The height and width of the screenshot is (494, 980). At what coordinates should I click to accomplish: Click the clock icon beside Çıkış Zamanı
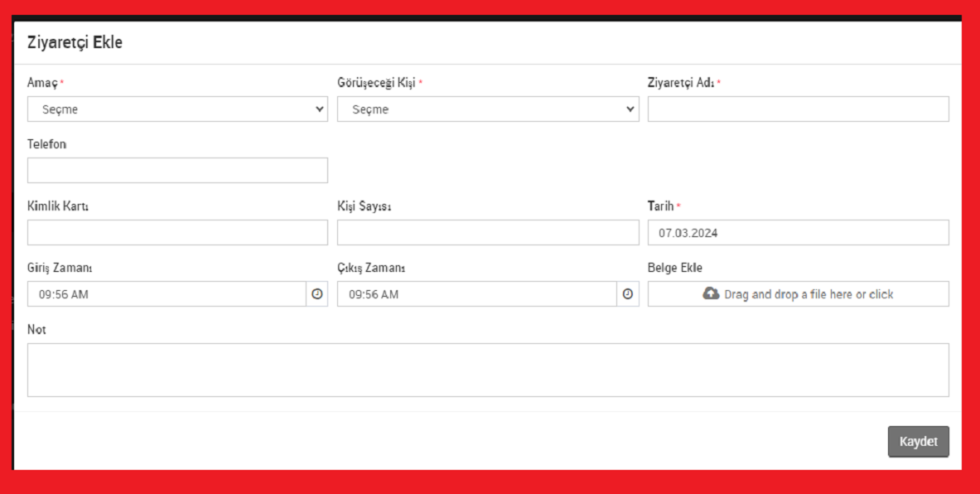627,294
